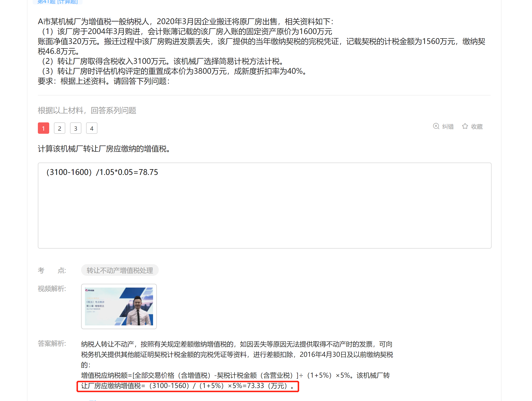This screenshot has height=401, width=532.
Task: Click the 收藏 star icon
Action: pos(465,126)
